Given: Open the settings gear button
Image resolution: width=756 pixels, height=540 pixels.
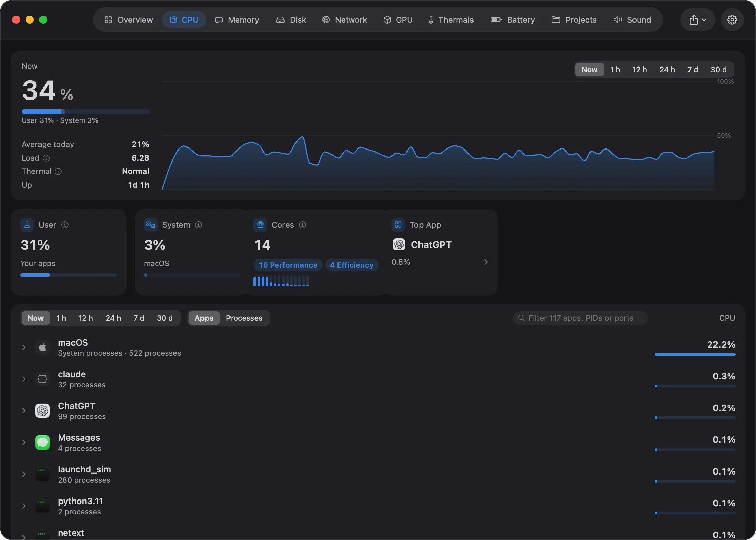Looking at the screenshot, I should (x=732, y=20).
